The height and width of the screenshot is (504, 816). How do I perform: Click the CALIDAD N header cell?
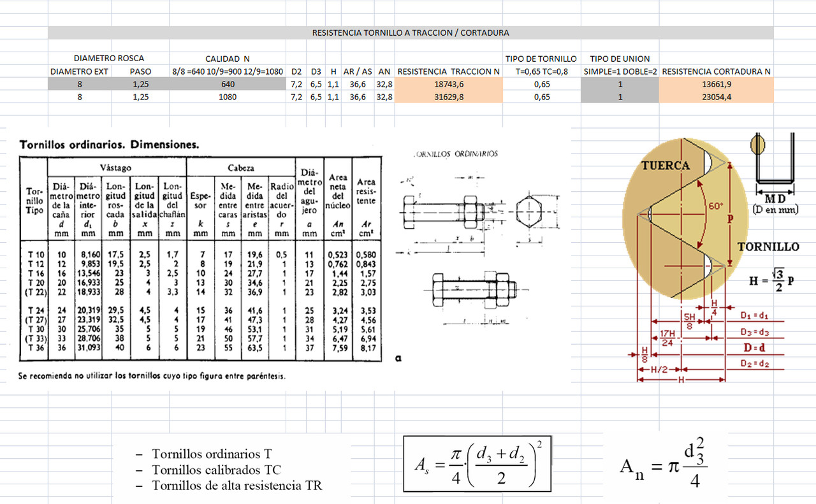coord(227,59)
